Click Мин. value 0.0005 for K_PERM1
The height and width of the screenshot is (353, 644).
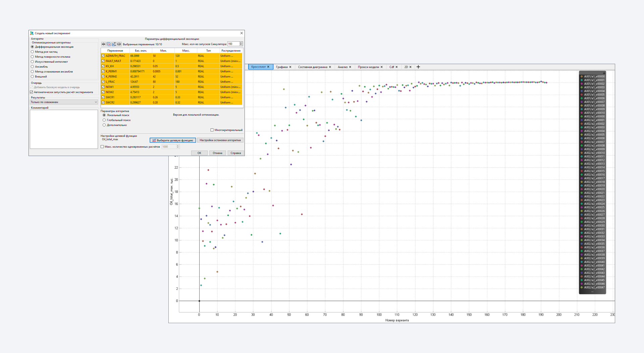point(163,71)
